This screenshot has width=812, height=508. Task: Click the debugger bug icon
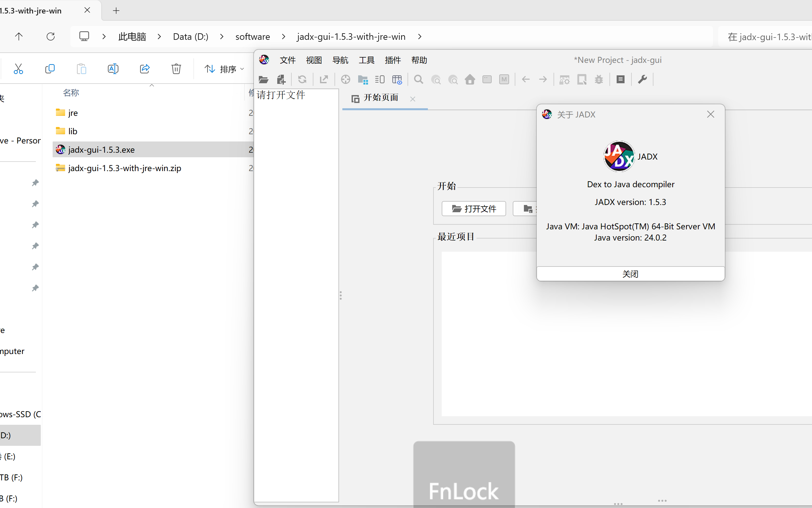point(599,80)
